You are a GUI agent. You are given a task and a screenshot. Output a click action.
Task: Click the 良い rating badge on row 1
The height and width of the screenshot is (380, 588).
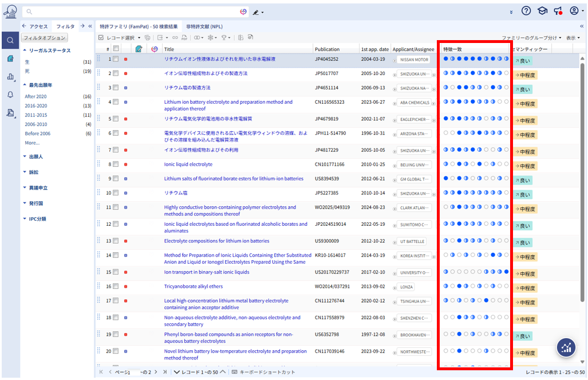click(x=522, y=61)
